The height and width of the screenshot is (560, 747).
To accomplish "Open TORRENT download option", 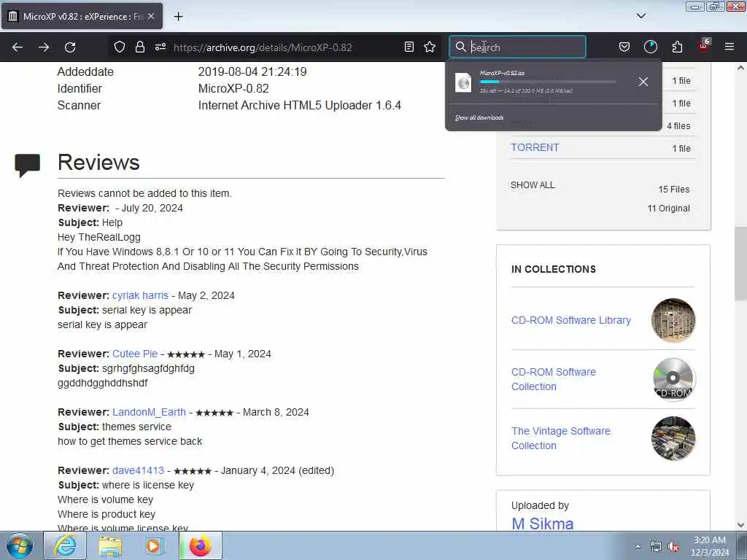I will [x=535, y=147].
